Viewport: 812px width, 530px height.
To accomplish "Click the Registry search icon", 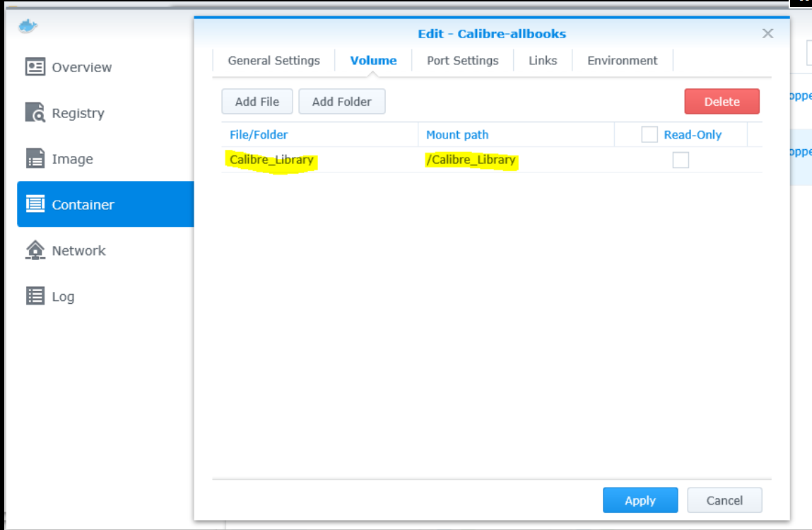I will 35,112.
